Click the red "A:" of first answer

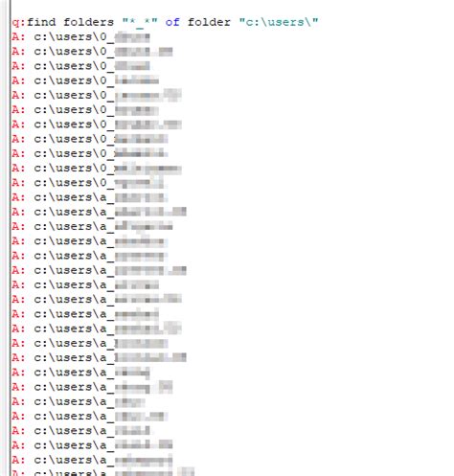coord(18,37)
